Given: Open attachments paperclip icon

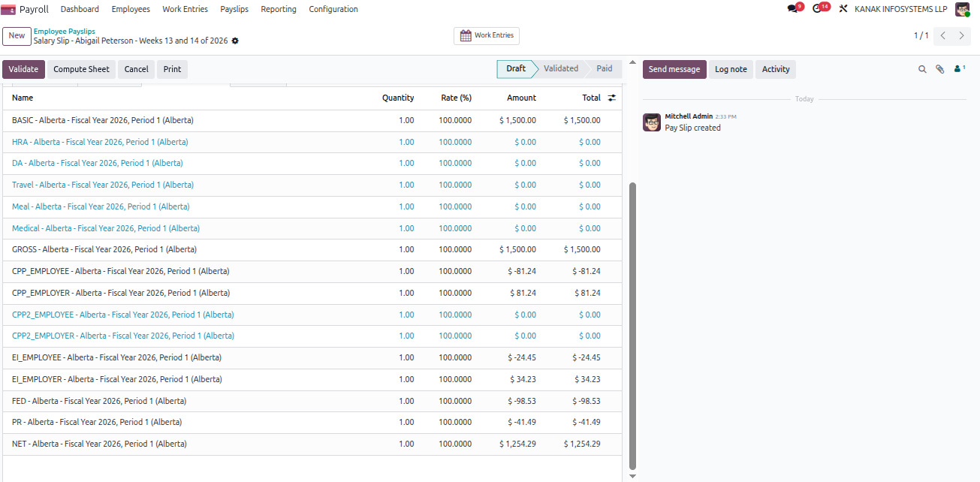Looking at the screenshot, I should click(939, 69).
